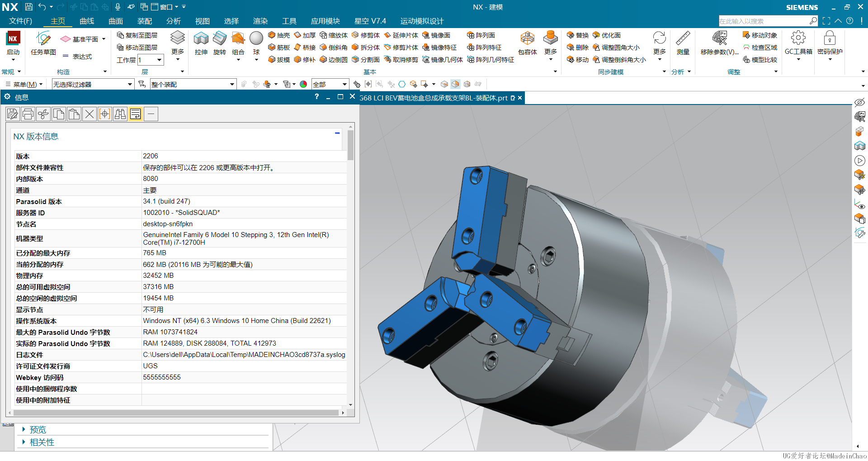Viewport: 868px width, 461px height.
Task: Click the scissors cut icon in 信息 window
Action: coord(43,114)
